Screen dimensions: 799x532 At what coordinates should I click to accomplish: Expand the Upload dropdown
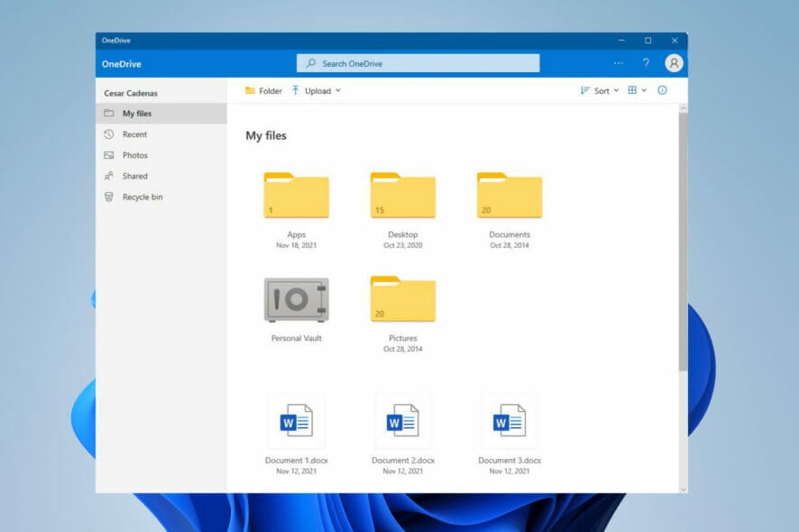coord(316,91)
